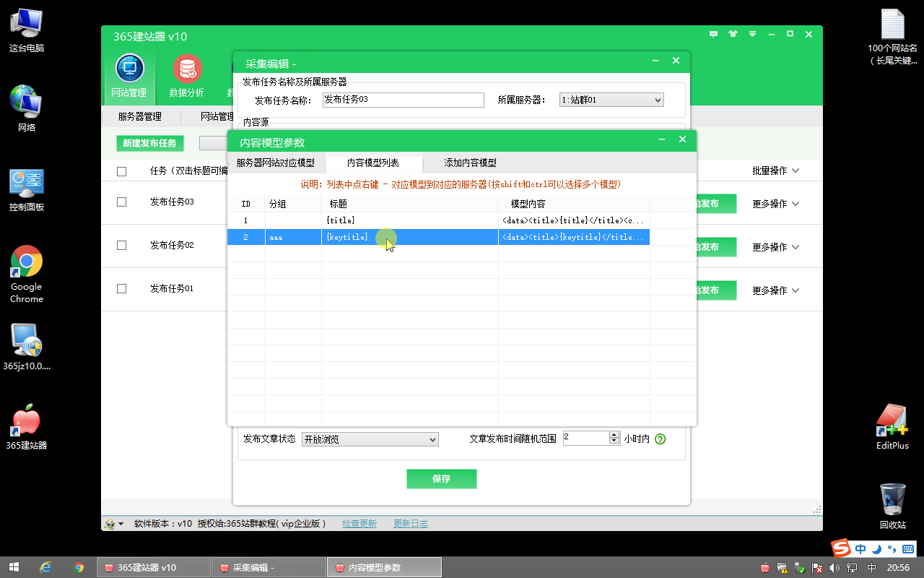The width and height of the screenshot is (924, 578).
Task: Expand 批量操作 dropdown
Action: point(775,171)
